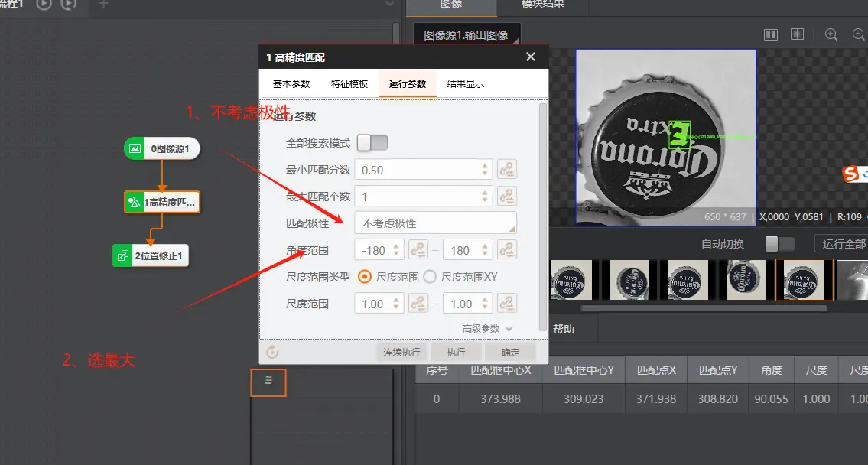Click the Sogou input method S icon

[850, 174]
